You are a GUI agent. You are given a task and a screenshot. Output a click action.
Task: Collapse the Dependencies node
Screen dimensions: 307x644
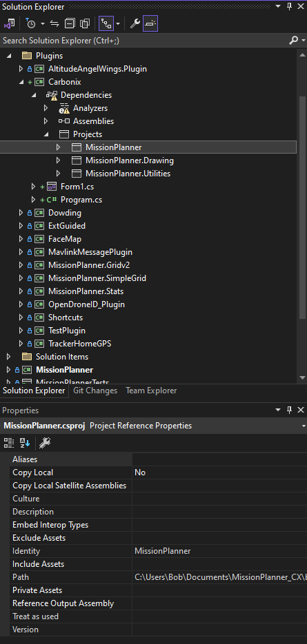(x=34, y=95)
